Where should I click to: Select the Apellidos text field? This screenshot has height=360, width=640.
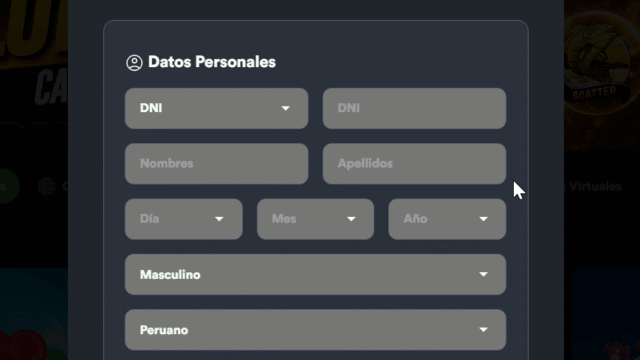[414, 164]
